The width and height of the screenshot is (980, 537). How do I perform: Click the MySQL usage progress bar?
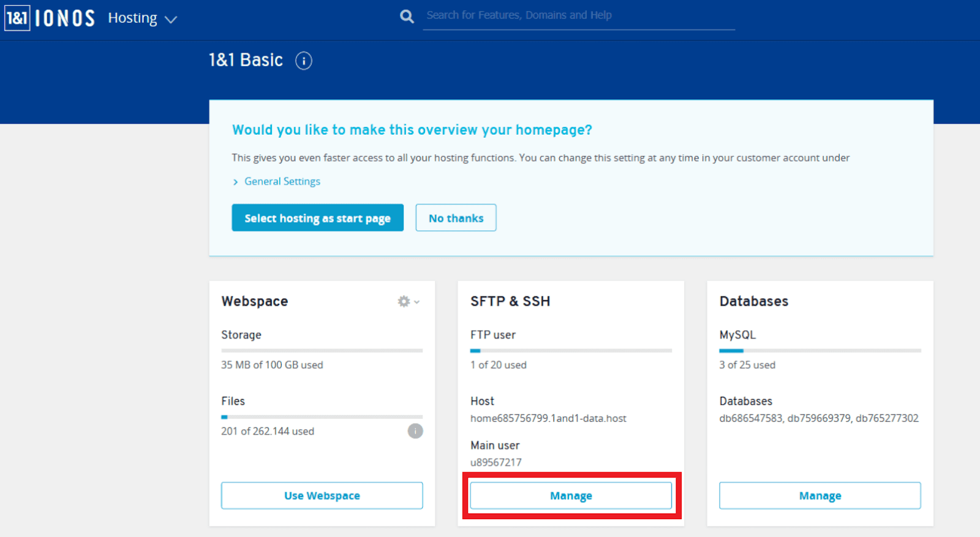tap(820, 351)
